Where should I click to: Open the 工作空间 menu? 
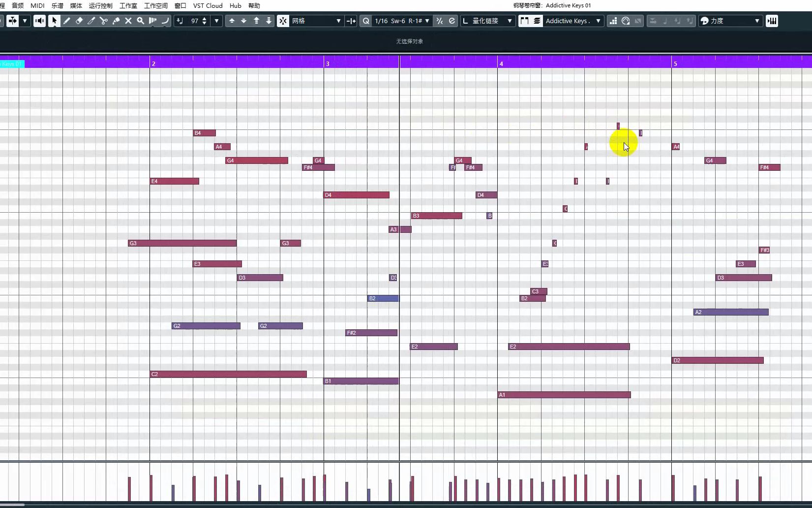pos(156,5)
